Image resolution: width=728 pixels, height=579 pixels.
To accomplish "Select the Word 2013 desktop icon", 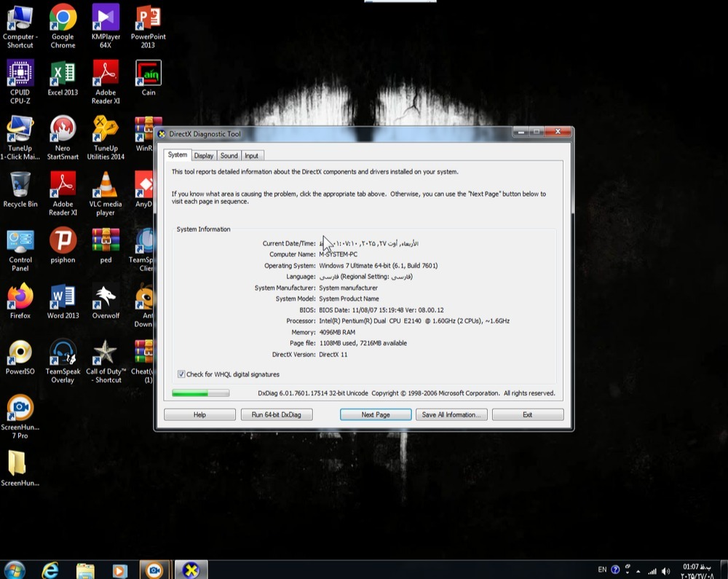I will 63,301.
